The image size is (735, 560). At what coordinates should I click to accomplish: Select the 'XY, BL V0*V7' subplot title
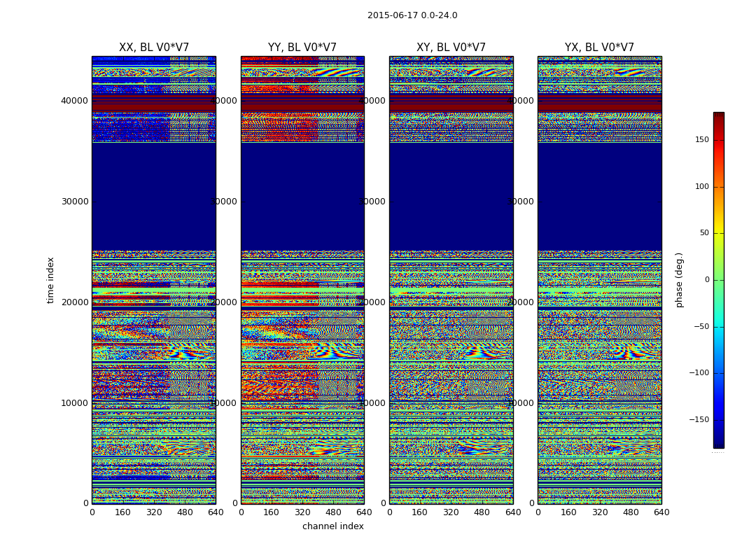pos(451,48)
